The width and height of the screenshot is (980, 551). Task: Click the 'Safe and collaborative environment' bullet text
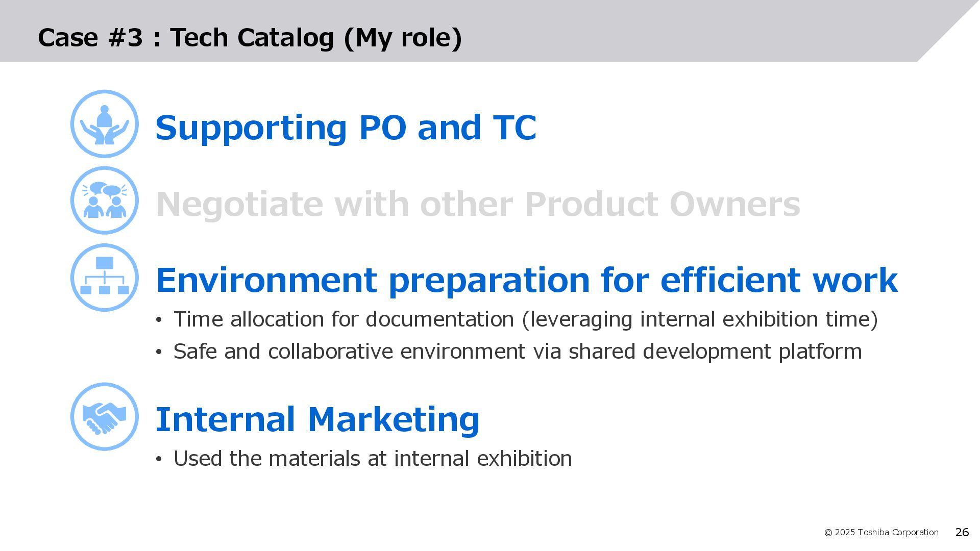point(517,352)
